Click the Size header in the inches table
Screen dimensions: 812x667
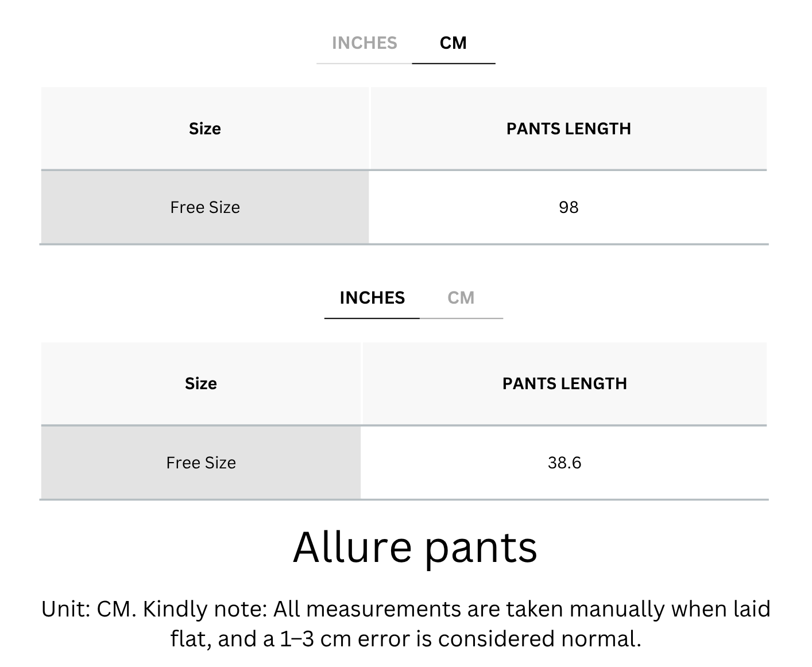point(201,383)
